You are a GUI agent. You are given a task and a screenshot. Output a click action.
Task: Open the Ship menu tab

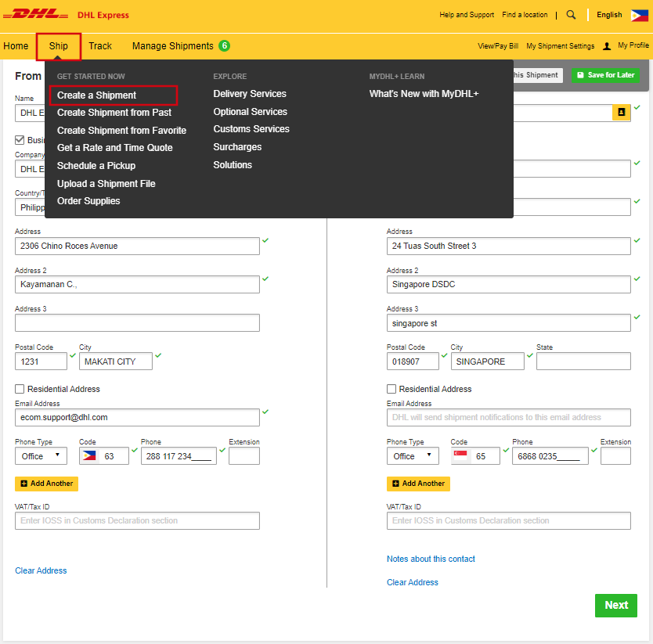[58, 46]
